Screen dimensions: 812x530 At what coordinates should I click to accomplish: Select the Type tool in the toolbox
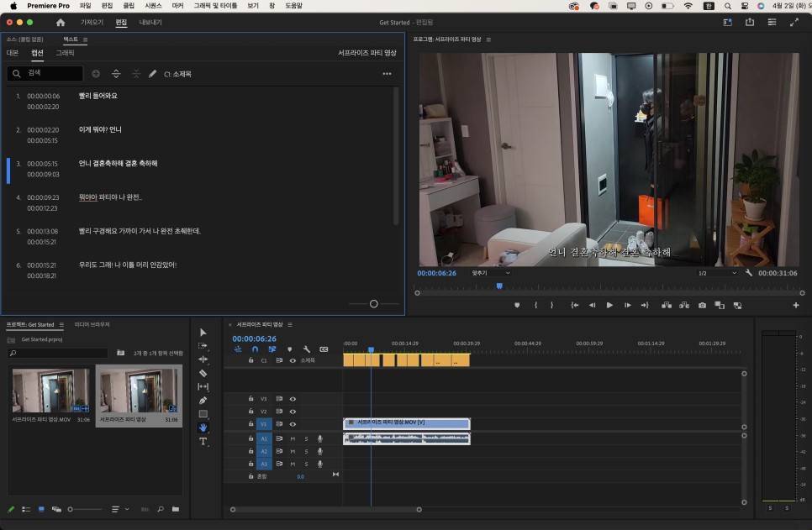[x=203, y=441]
